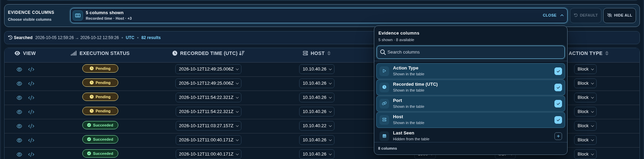Click the CLOSE label on column selector

[x=549, y=15]
